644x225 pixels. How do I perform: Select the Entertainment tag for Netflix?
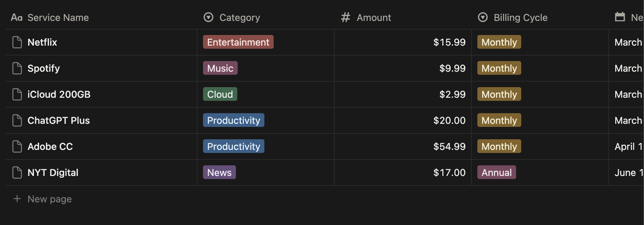pos(238,42)
